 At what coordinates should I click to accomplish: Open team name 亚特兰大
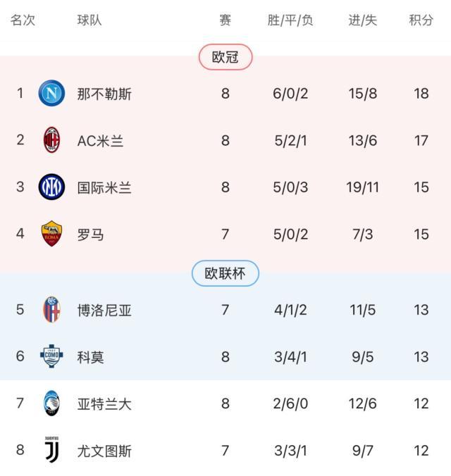(x=104, y=403)
